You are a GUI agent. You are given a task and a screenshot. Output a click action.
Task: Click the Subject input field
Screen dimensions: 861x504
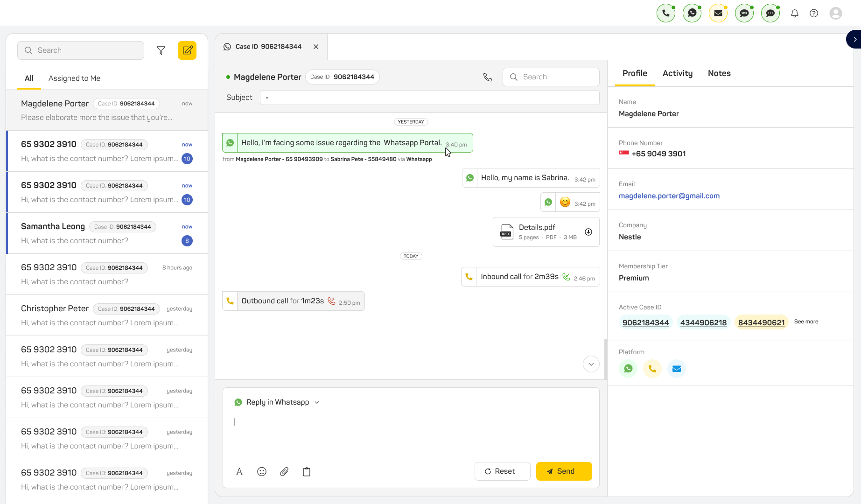[429, 98]
